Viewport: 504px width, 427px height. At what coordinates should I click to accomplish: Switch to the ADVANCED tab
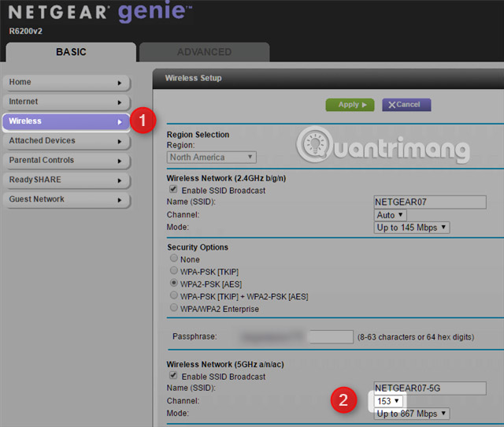[204, 52]
